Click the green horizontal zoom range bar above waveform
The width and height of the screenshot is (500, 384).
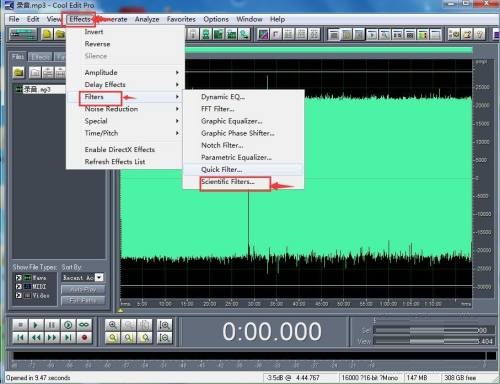click(329, 50)
